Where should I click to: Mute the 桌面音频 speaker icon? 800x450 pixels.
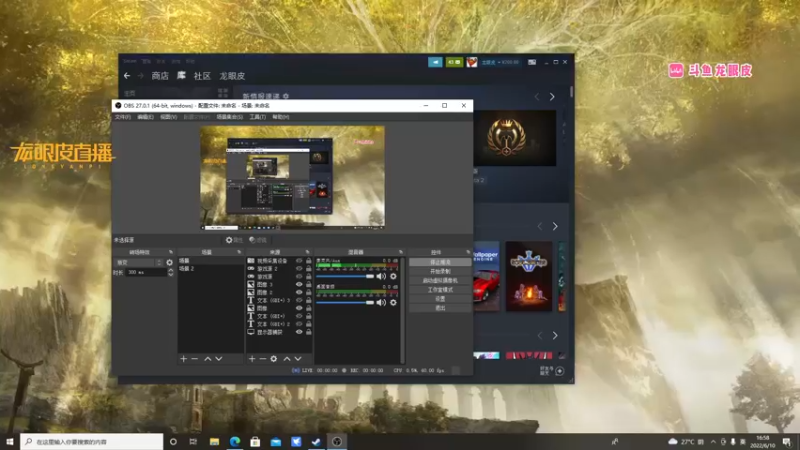pyautogui.click(x=381, y=302)
